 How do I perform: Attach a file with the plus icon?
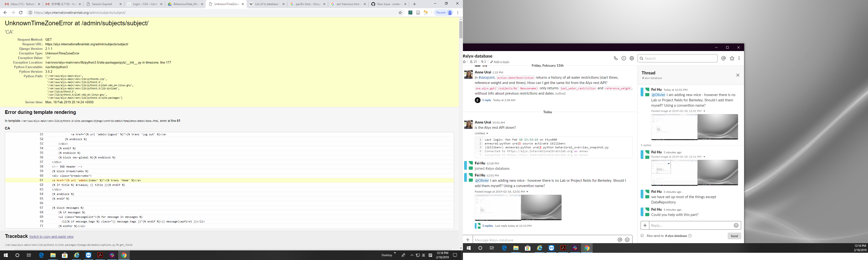(644, 225)
